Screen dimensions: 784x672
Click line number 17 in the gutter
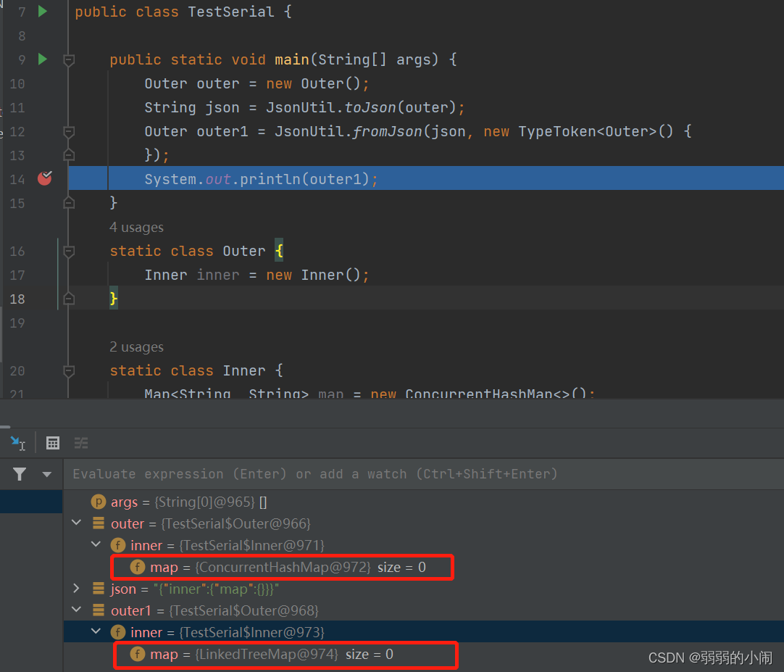17,275
